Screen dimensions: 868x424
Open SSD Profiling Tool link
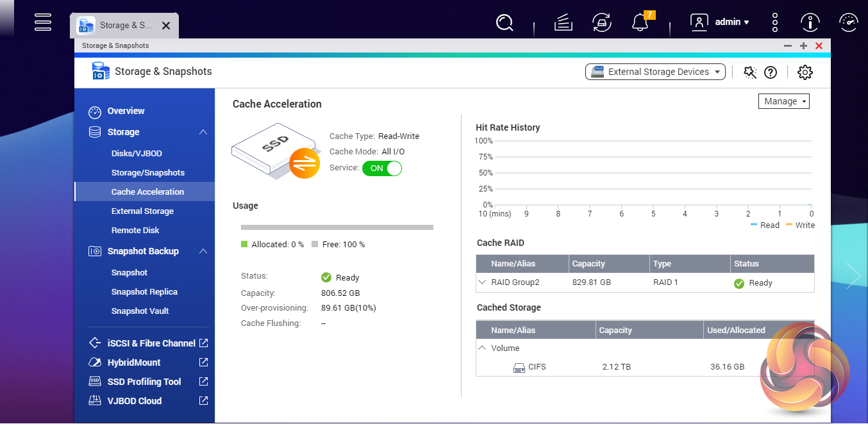click(144, 382)
